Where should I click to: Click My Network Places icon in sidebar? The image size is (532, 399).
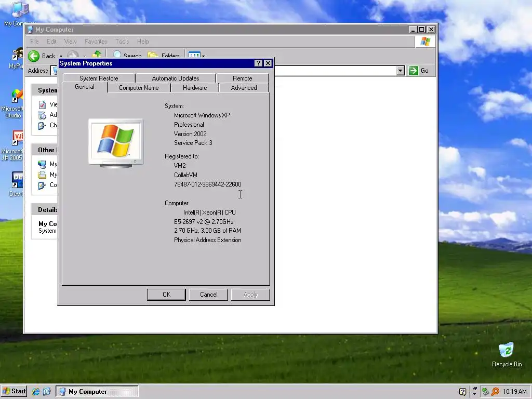click(x=42, y=164)
